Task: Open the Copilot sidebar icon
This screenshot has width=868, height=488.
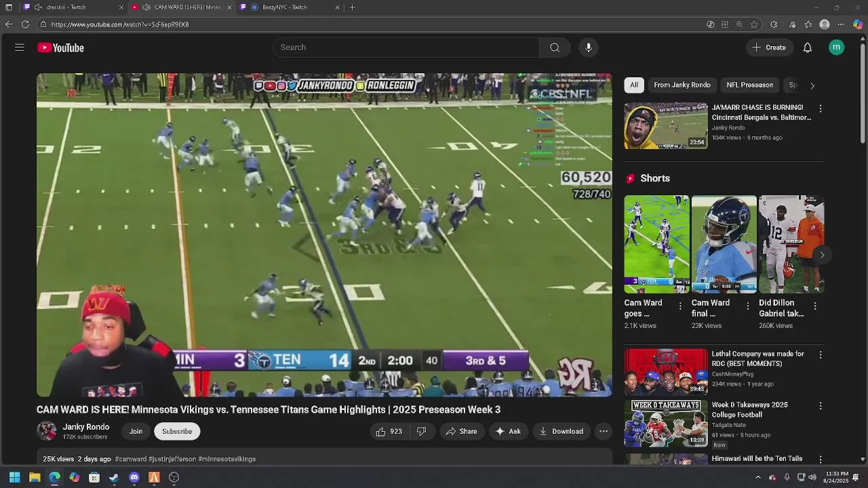Action: click(857, 24)
